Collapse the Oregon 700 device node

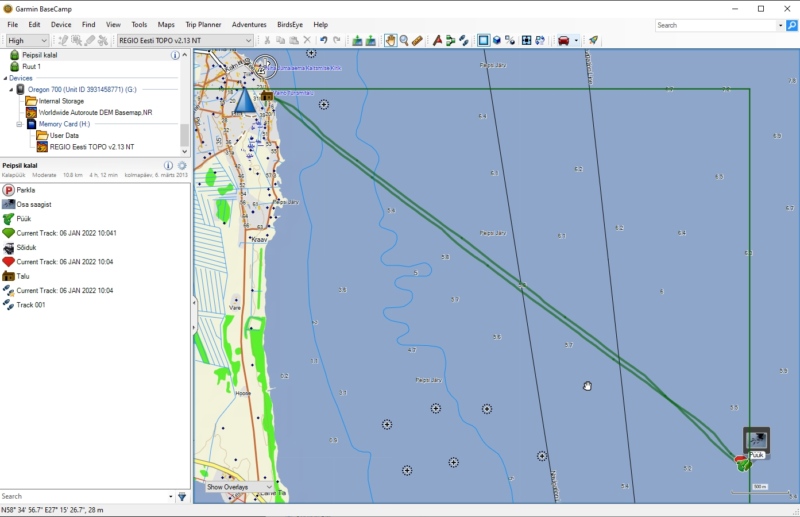click(11, 89)
